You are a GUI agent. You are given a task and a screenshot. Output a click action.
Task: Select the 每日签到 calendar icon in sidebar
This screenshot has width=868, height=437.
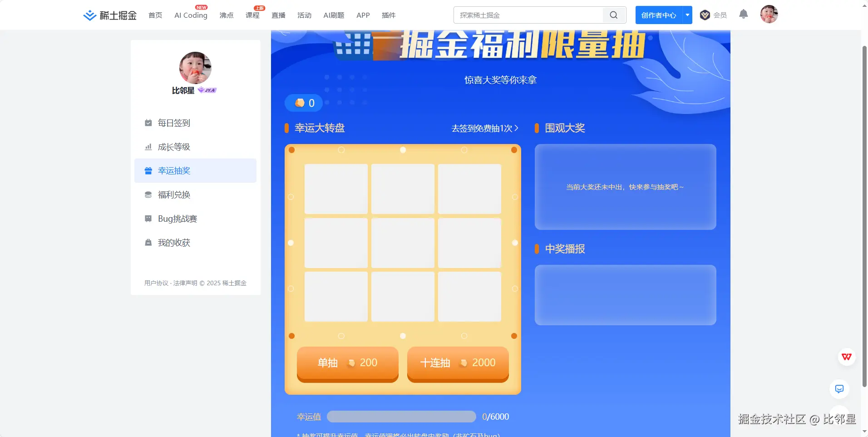pos(148,123)
